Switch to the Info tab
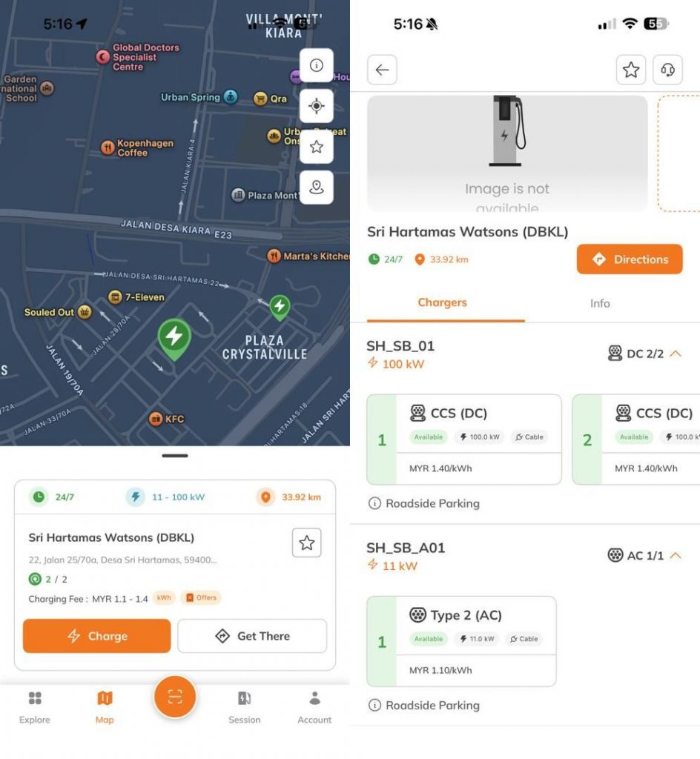This screenshot has width=700, height=759. click(600, 303)
